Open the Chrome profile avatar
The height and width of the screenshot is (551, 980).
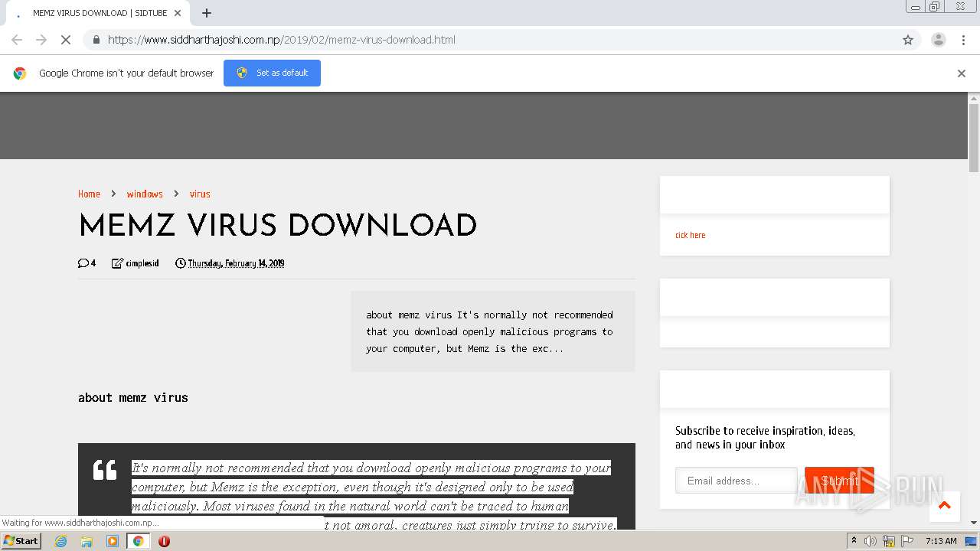[938, 40]
